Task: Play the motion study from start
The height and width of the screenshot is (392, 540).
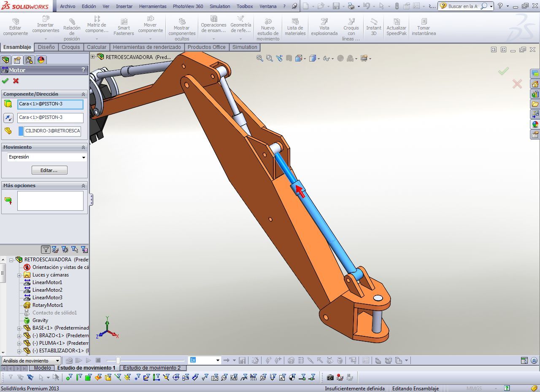Action: pyautogui.click(x=79, y=360)
